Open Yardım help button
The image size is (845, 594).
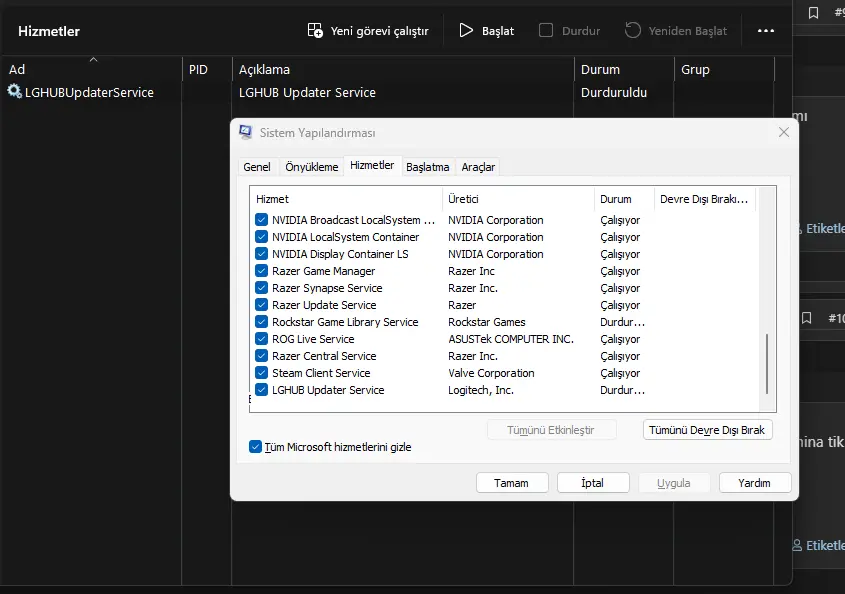[754, 483]
